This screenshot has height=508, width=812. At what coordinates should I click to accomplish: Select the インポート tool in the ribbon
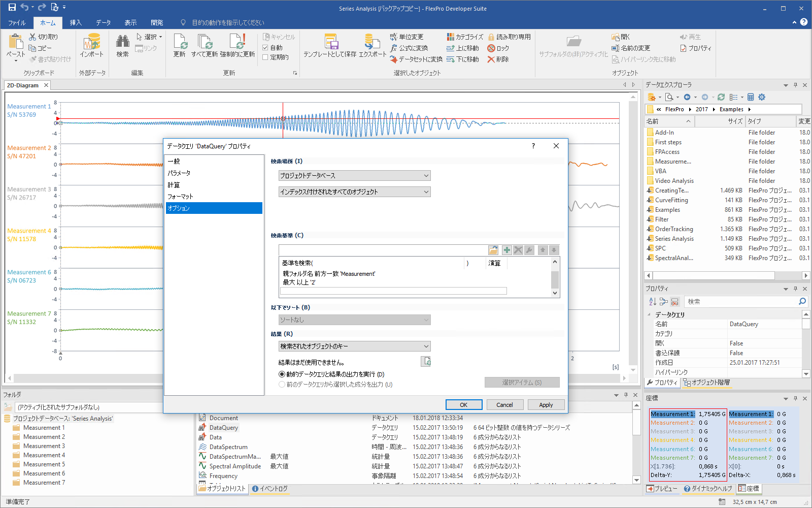[x=92, y=46]
